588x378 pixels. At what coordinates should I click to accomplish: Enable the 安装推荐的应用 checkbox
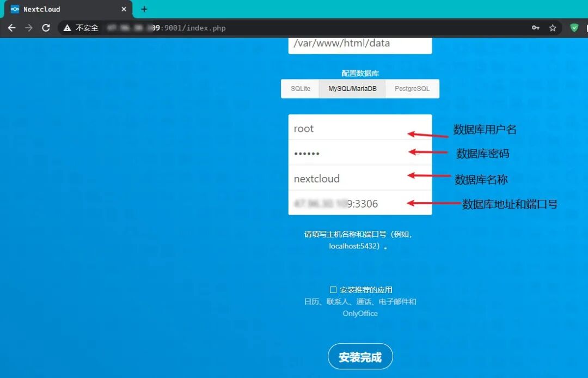[x=333, y=290]
